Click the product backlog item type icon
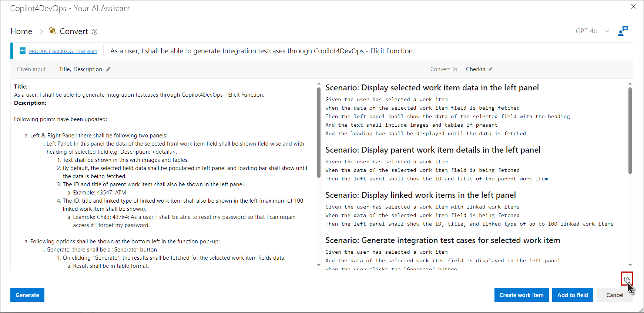The image size is (644, 313). (23, 51)
